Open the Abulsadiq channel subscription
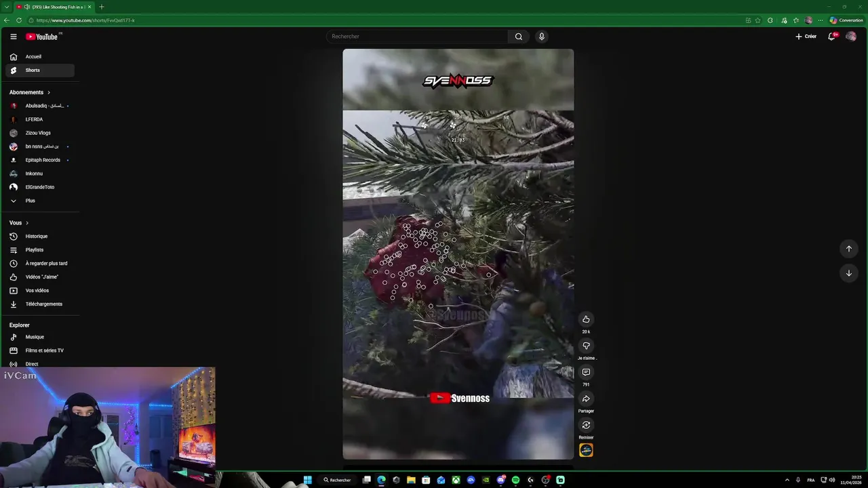The width and height of the screenshot is (868, 488). pos(40,106)
